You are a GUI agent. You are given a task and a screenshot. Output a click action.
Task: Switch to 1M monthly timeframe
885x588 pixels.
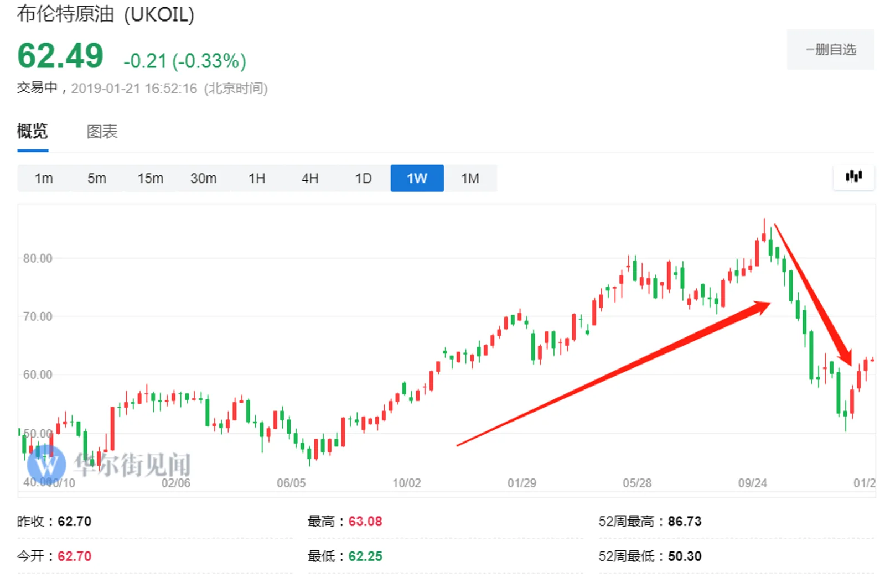click(x=470, y=179)
